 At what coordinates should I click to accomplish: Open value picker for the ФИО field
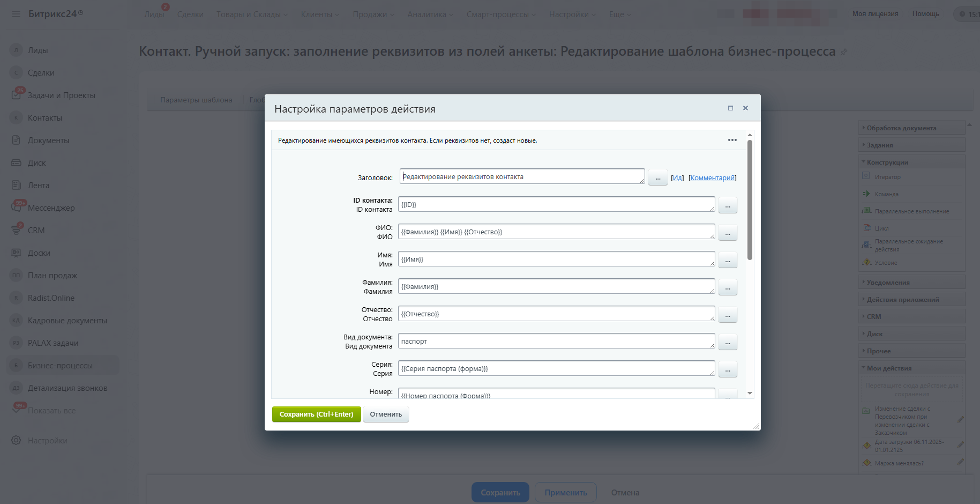tap(728, 233)
